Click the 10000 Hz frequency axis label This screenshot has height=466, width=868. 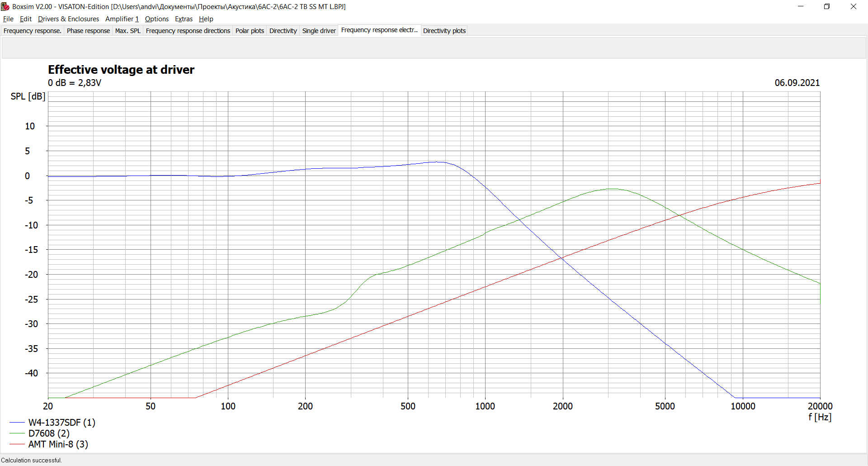tap(743, 406)
